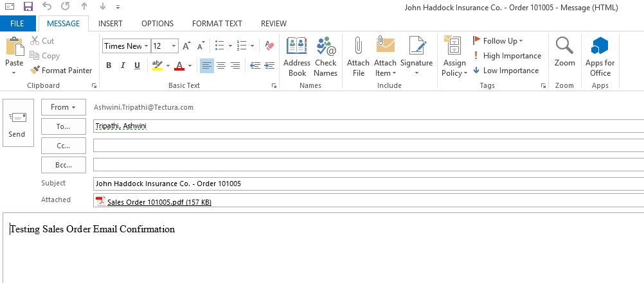The width and height of the screenshot is (644, 283).
Task: Click the Save icon in quick access toolbar
Action: 28,7
